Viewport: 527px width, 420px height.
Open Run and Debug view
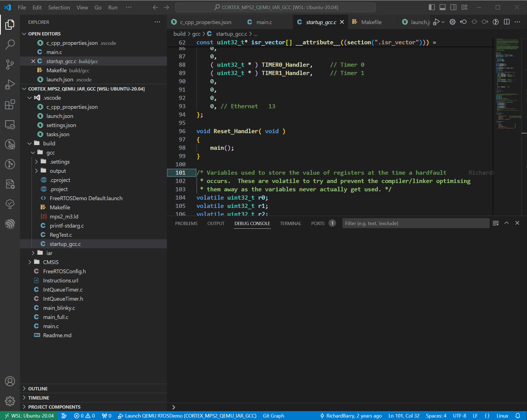(10, 84)
